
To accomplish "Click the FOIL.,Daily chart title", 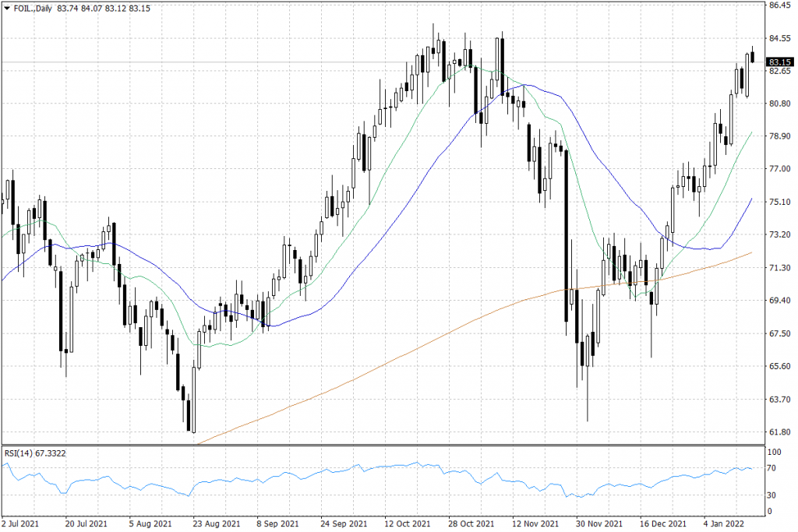I will (31, 8).
